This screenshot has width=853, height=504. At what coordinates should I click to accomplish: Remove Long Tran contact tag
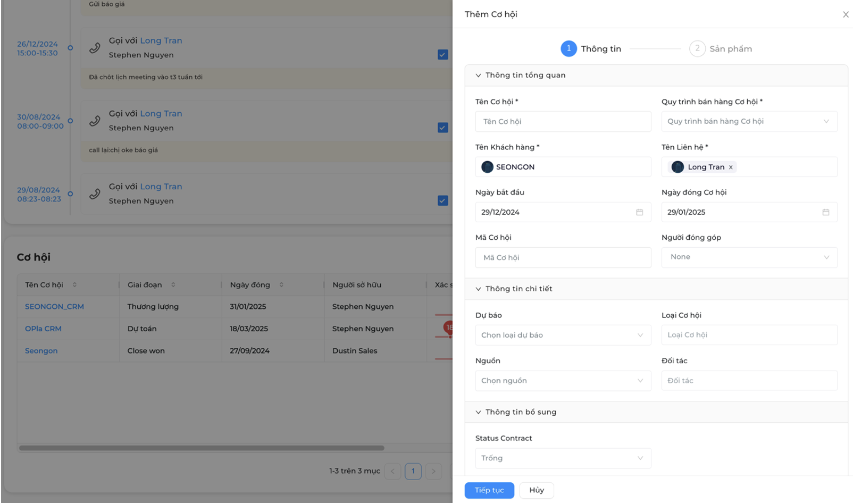click(731, 167)
